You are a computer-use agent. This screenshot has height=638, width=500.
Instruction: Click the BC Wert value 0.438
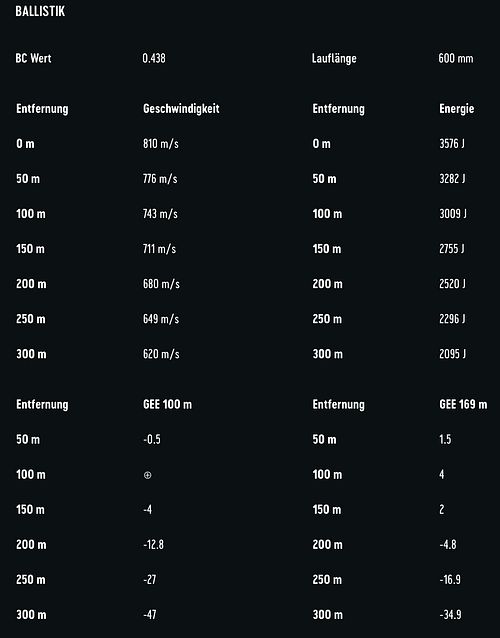(154, 58)
